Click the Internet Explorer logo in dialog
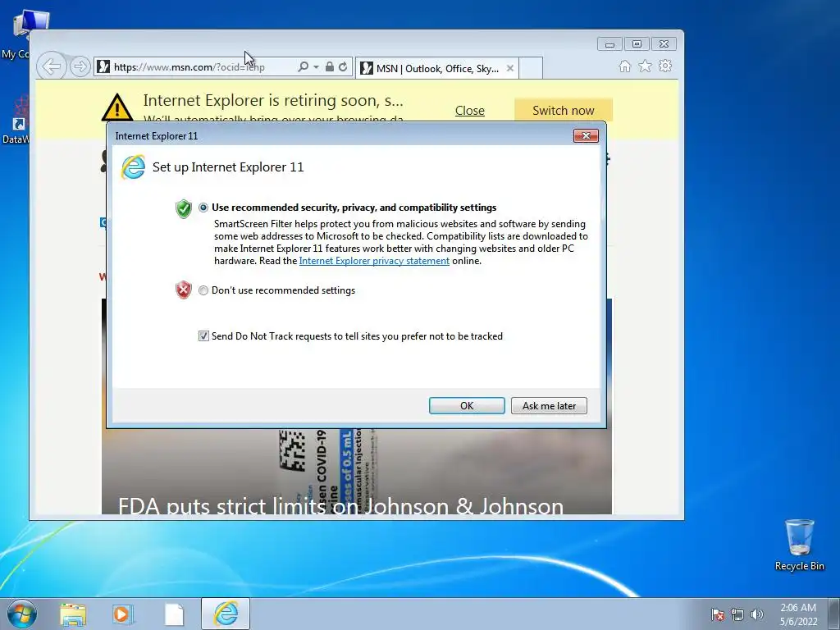This screenshot has width=840, height=630. [133, 167]
